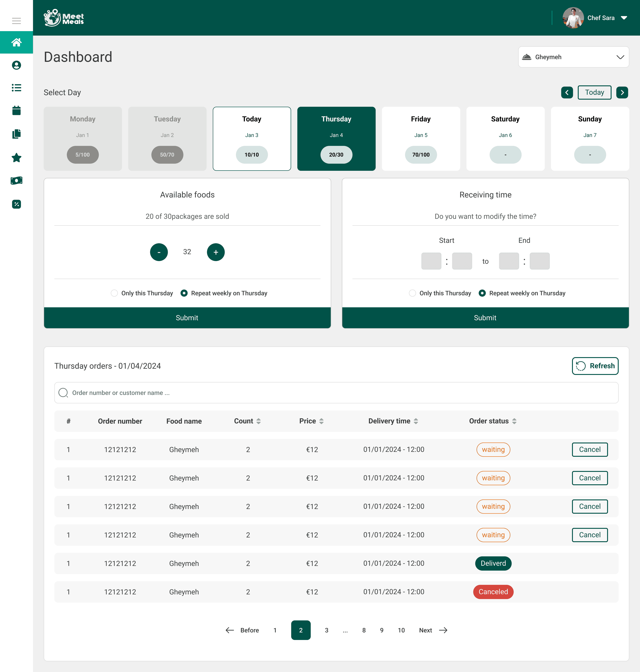Screen dimensions: 640x672
Task: Open the list sidebar icon
Action: (x=16, y=88)
